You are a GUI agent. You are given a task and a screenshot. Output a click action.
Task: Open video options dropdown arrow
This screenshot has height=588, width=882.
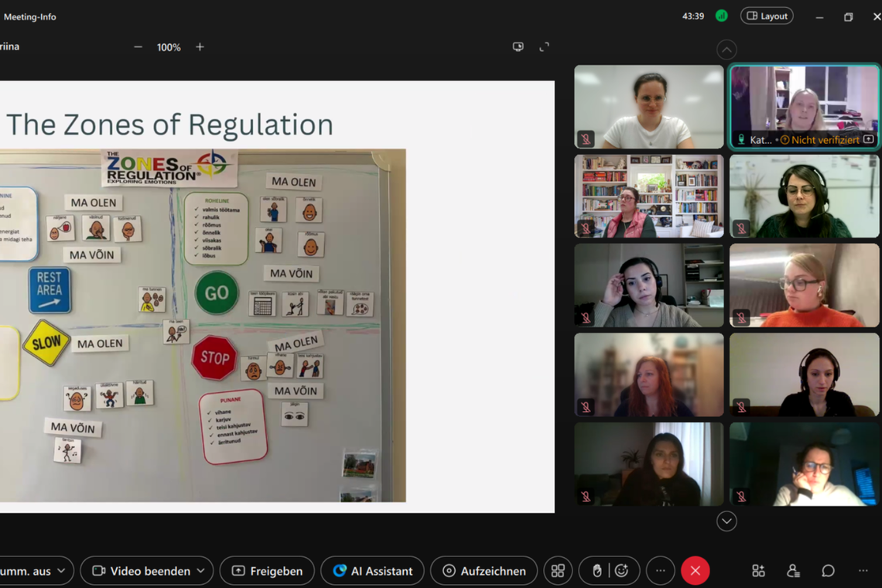[x=201, y=571]
